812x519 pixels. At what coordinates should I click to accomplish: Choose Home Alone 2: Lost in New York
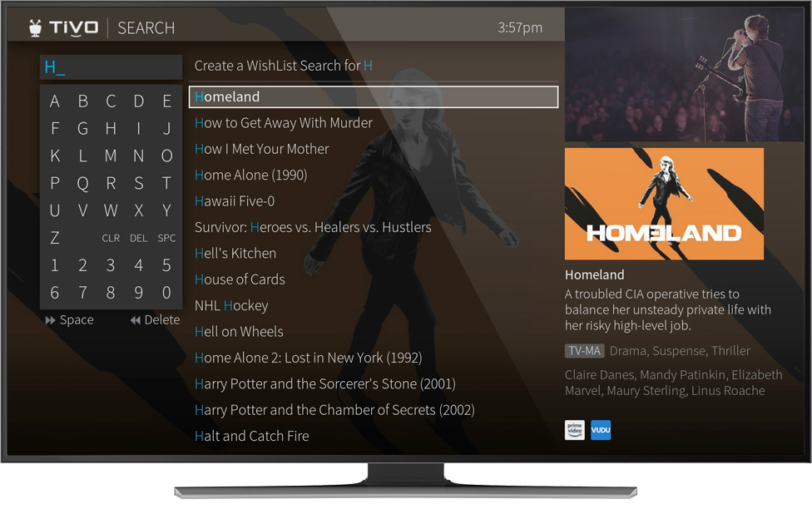(308, 358)
